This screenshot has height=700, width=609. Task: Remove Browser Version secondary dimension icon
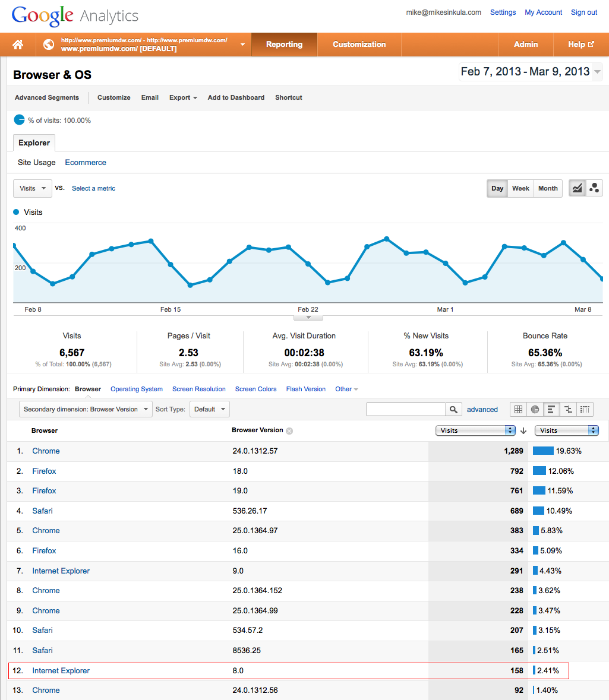289,431
